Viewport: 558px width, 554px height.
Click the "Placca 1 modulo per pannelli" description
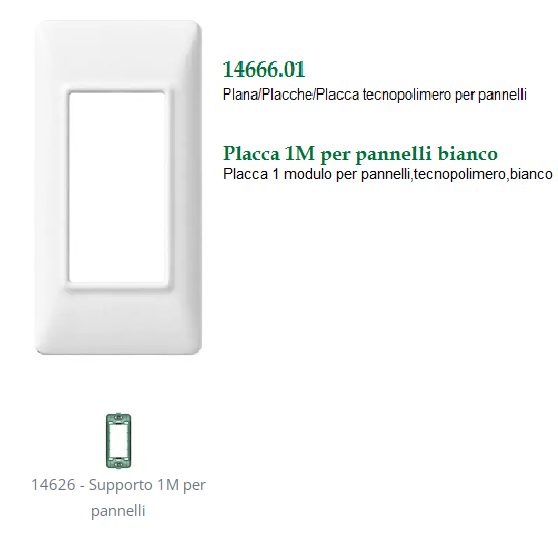click(x=317, y=174)
